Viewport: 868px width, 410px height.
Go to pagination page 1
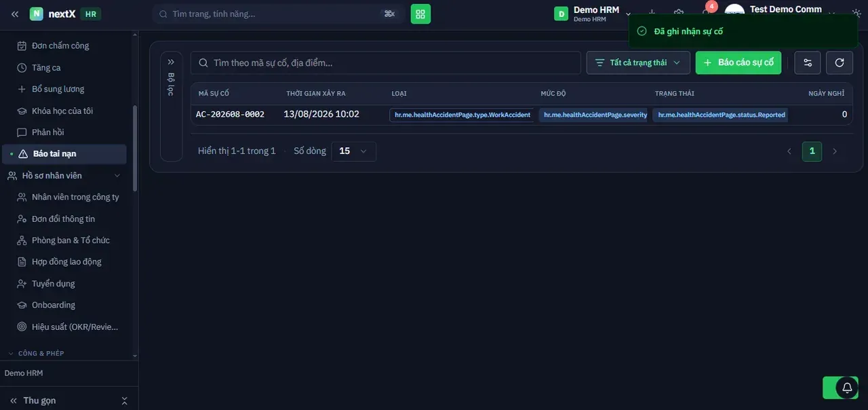coord(812,151)
